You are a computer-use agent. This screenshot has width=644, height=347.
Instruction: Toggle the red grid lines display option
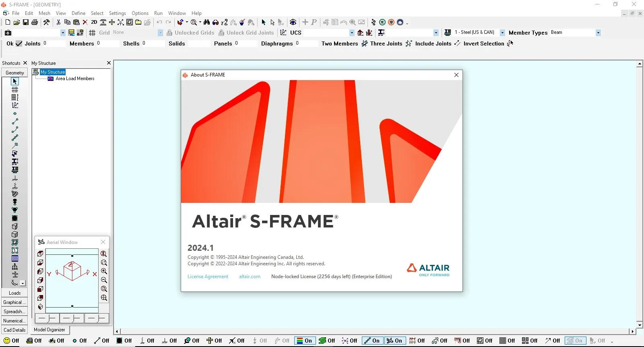(x=417, y=341)
